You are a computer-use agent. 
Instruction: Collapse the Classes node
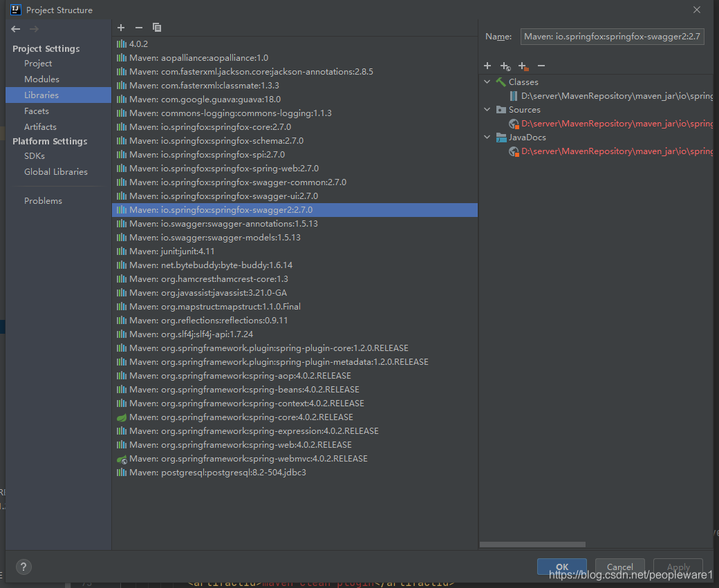tap(487, 82)
